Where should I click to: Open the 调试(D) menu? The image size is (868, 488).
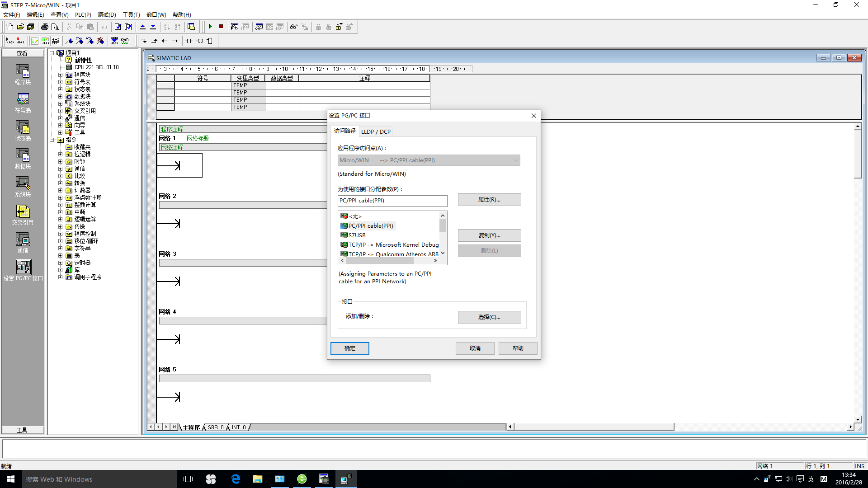pyautogui.click(x=107, y=15)
